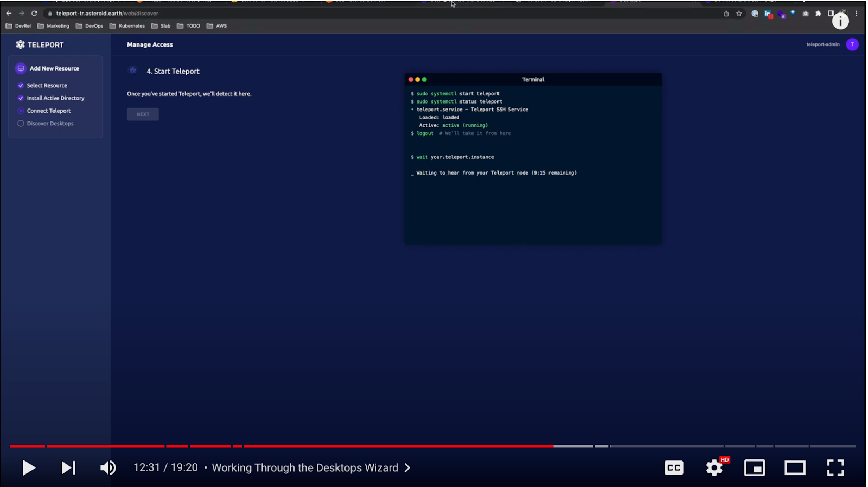Select the 'Connect Teleport' step
The height and width of the screenshot is (487, 868).
49,111
